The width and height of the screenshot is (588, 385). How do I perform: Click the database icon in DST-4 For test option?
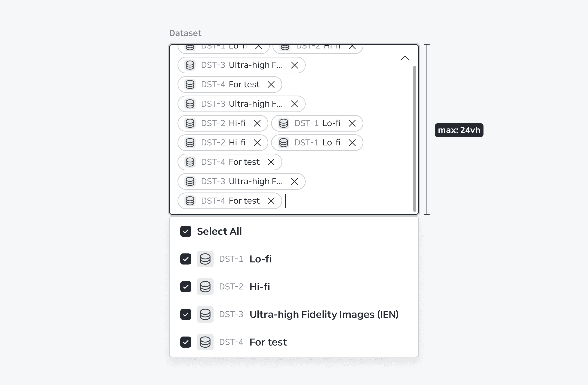(x=205, y=342)
